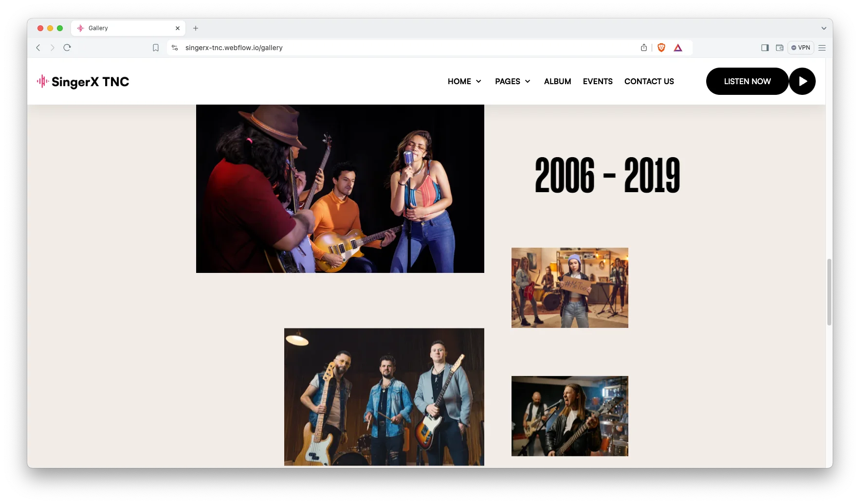
Task: Toggle the VPN button
Action: pos(801,48)
